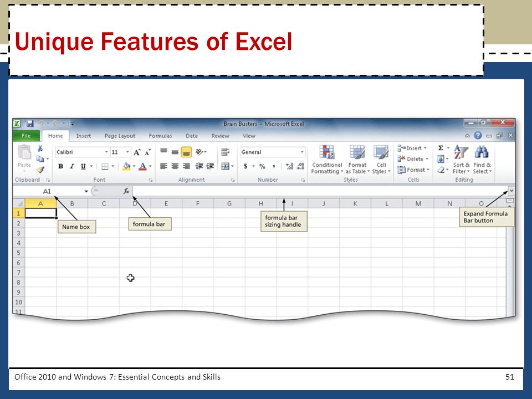Click Insert button in Cells group

pyautogui.click(x=412, y=149)
